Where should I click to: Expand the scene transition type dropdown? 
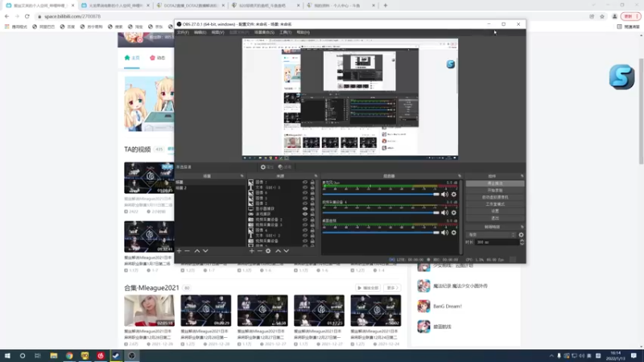click(x=492, y=235)
